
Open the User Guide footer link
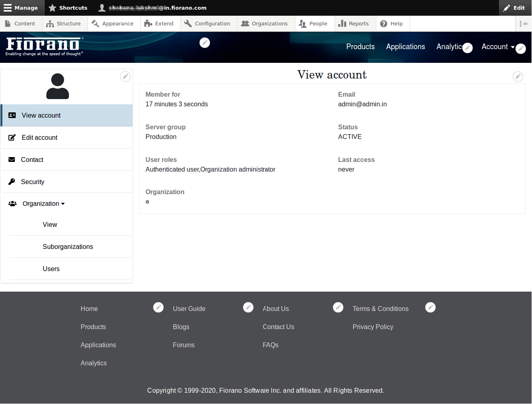pos(189,309)
